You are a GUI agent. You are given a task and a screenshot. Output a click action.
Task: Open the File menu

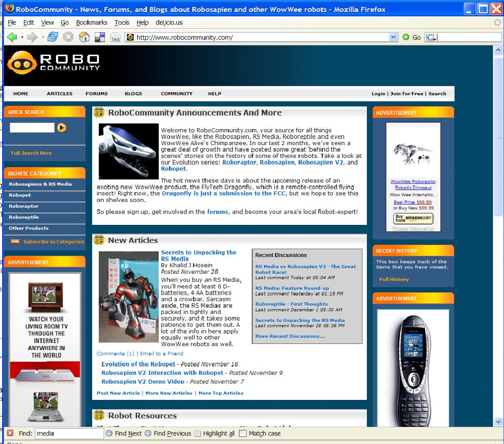tap(12, 22)
